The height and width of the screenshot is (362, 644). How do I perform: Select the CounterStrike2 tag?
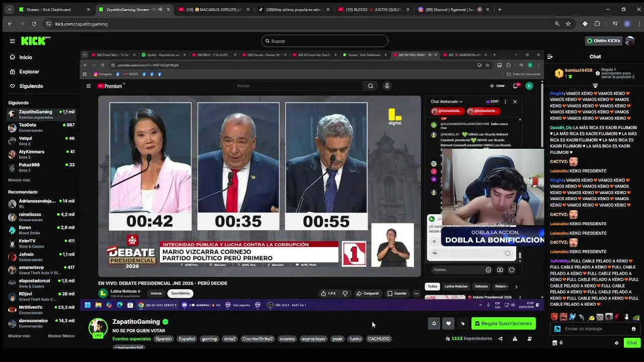tap(258, 339)
